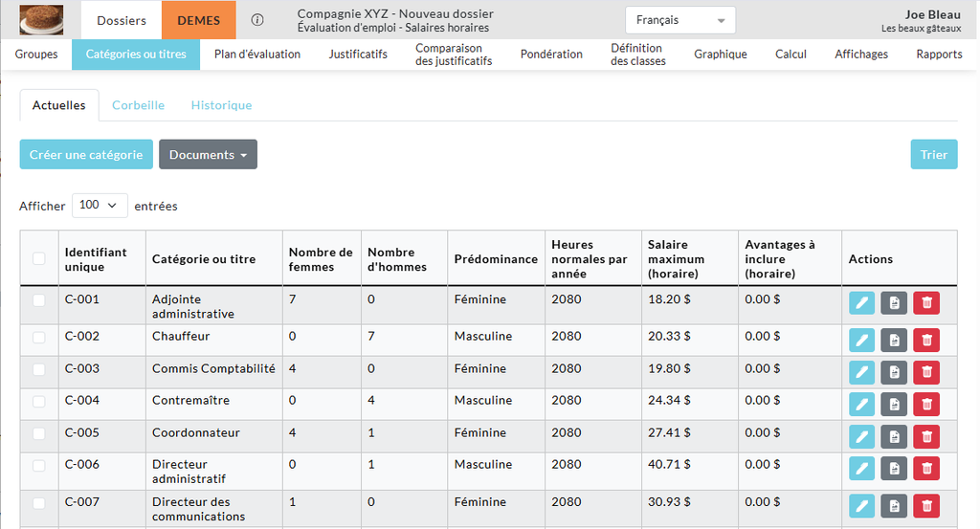Edit Directeur administratif with pencil icon
Viewport: 980px width, 529px height.
[861, 469]
